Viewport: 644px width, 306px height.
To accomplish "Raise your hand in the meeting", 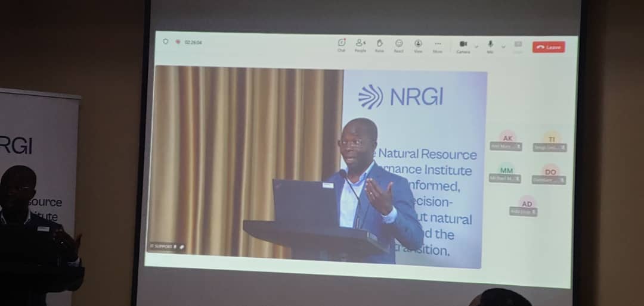I will click(379, 45).
